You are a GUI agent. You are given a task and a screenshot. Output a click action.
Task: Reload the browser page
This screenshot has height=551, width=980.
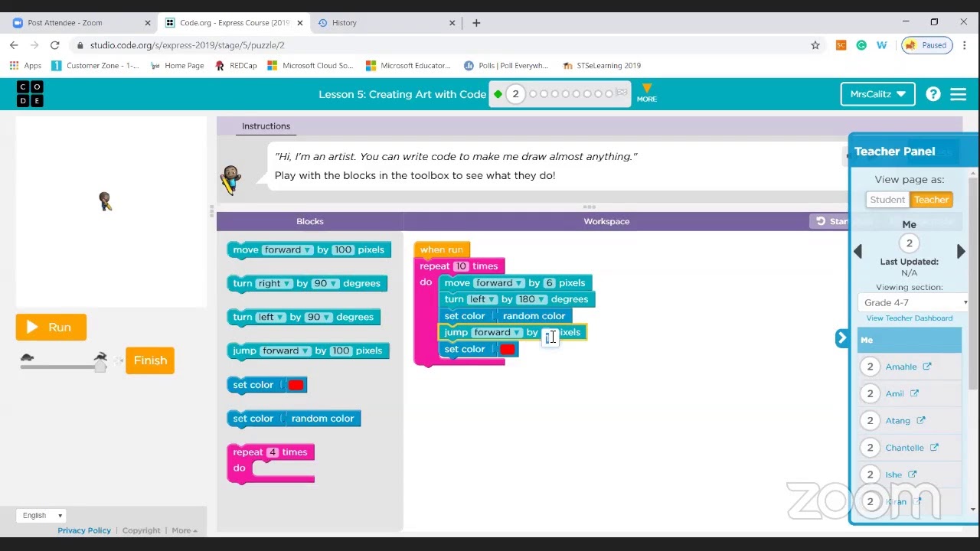tap(54, 45)
